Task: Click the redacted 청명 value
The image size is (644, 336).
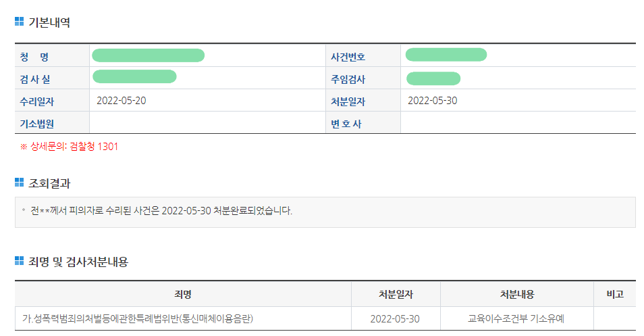Action: click(x=149, y=55)
